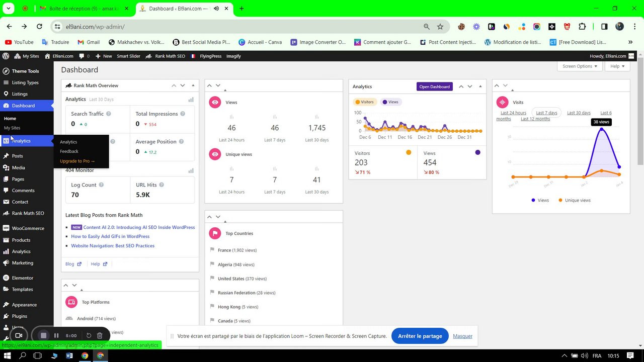Pause the Loom recording
Screen dimensions: 644x362
[56, 335]
